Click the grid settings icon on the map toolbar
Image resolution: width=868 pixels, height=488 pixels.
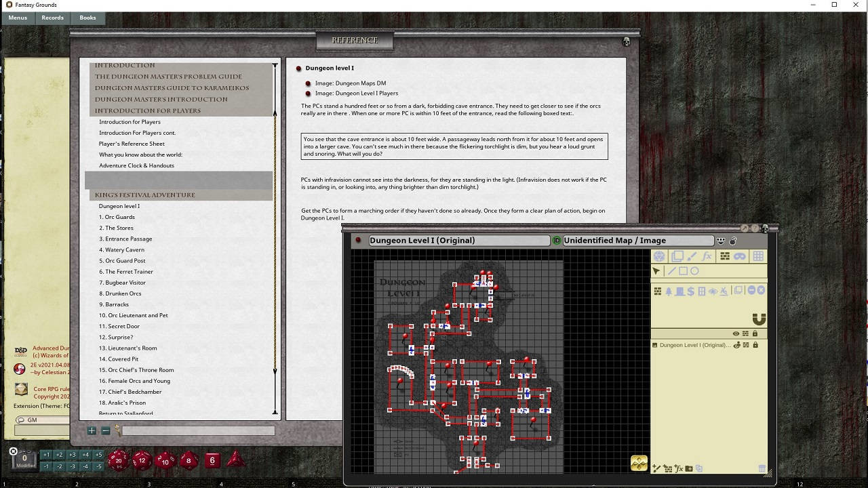pyautogui.click(x=758, y=256)
